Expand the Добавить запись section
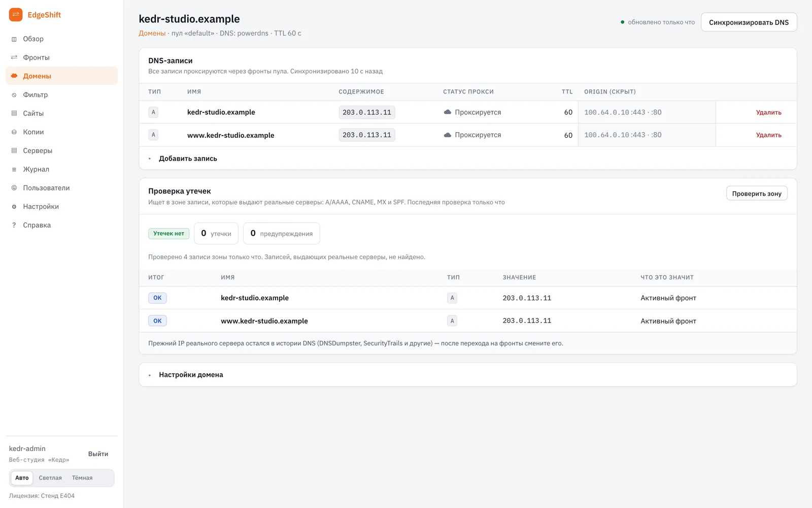 pyautogui.click(x=467, y=158)
